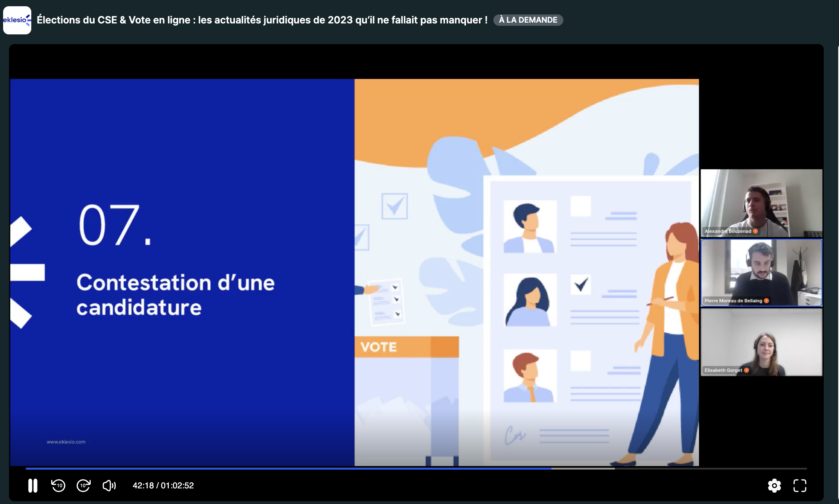This screenshot has height=504, width=839.
Task: Click the 42:18 / 01:02:52 time display
Action: point(163,486)
